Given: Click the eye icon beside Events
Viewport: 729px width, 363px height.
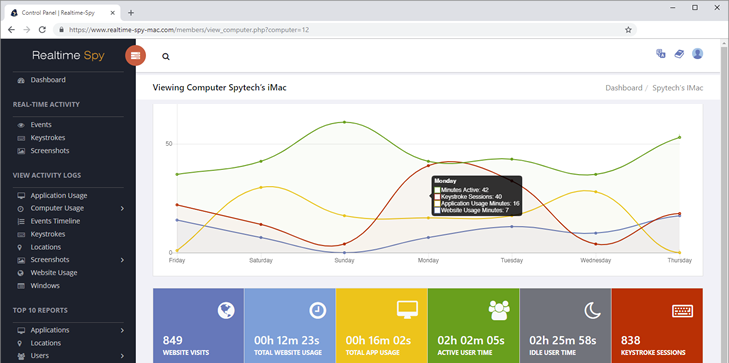Looking at the screenshot, I should click(21, 125).
